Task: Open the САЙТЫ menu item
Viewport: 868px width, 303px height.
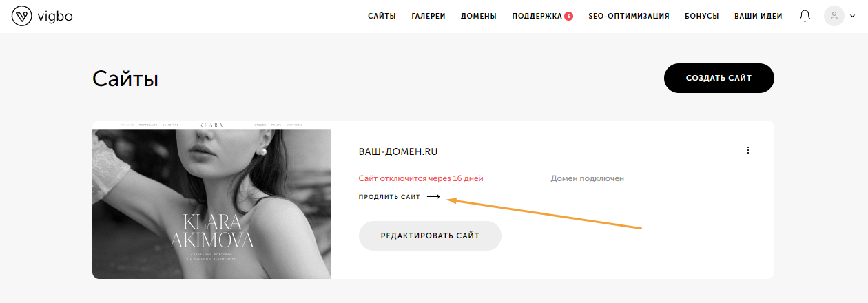Action: coord(382,16)
